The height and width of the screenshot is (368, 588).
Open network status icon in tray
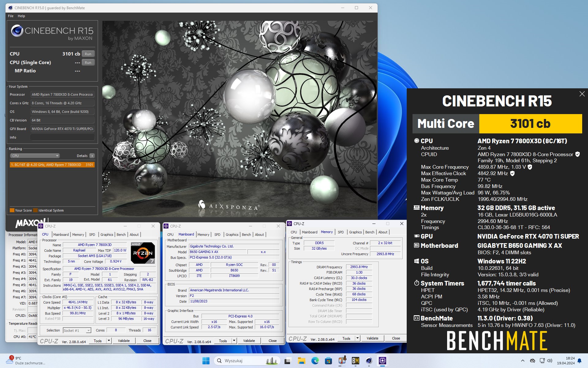[542, 361]
